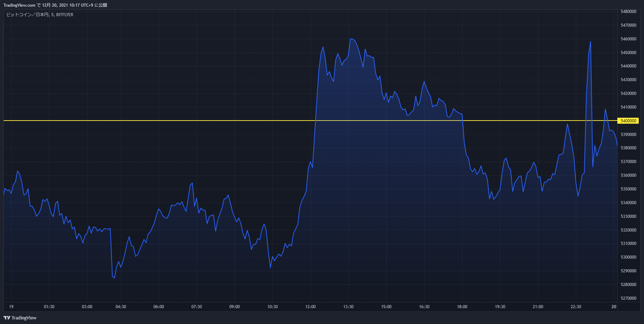
Task: Click the 06:00 time axis label
Action: 159,307
